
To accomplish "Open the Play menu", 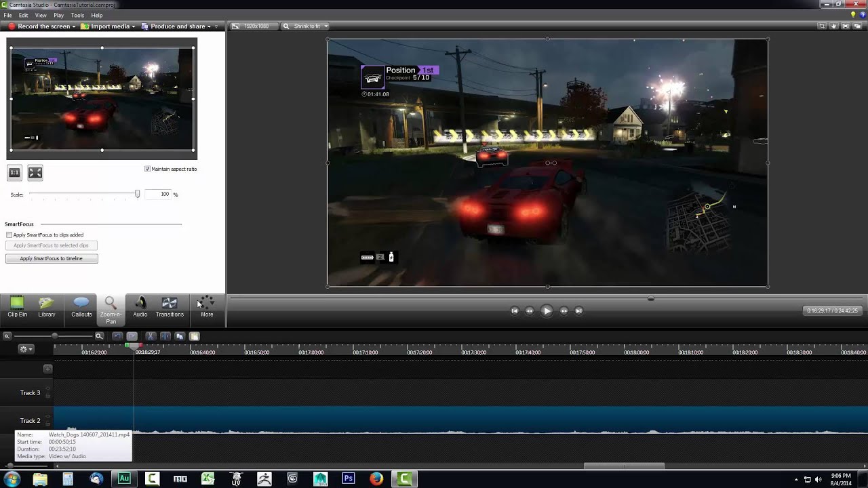I will [x=58, y=15].
